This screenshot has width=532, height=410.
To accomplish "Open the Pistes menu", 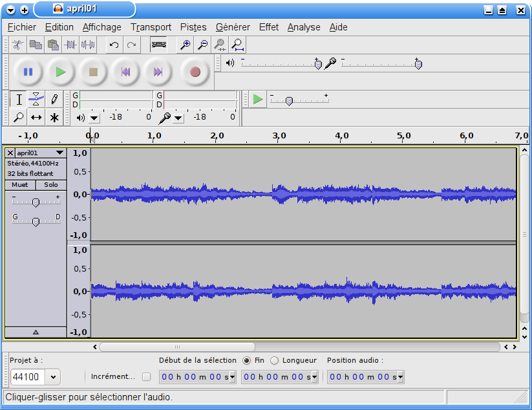I will pyautogui.click(x=193, y=27).
